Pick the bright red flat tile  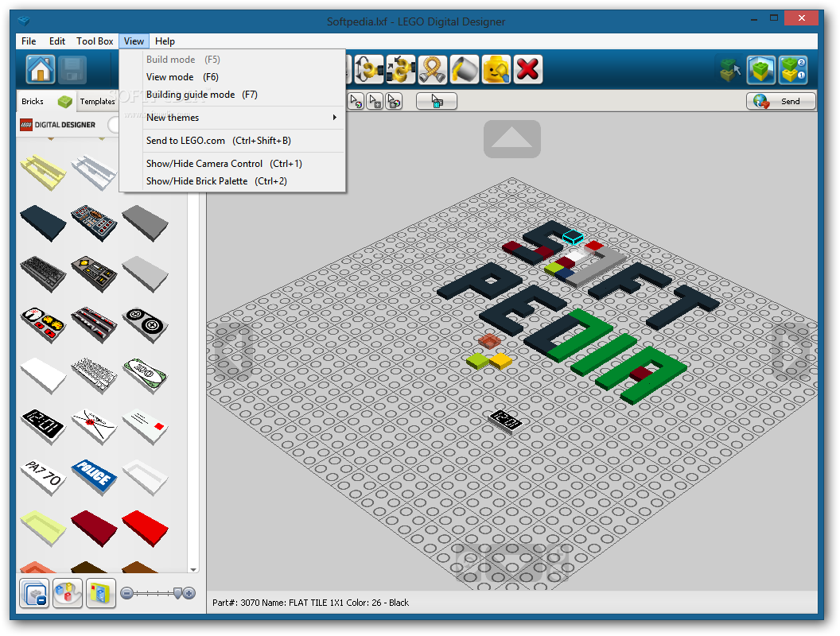pos(146,528)
